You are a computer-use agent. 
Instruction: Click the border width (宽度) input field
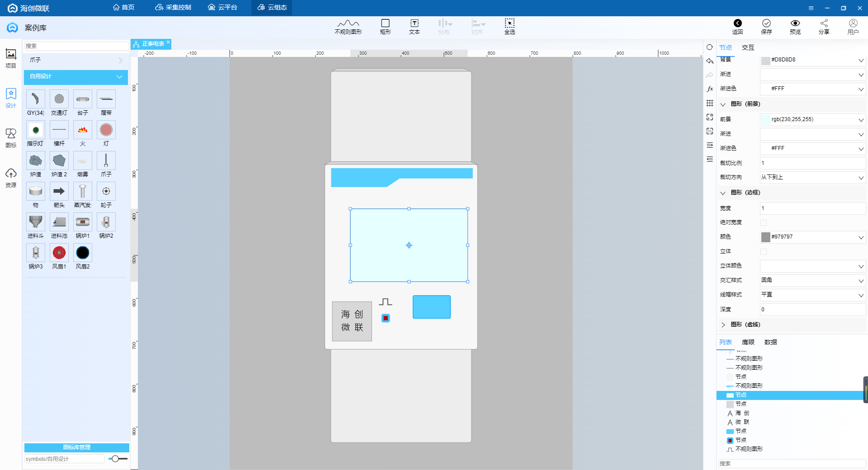coord(813,208)
